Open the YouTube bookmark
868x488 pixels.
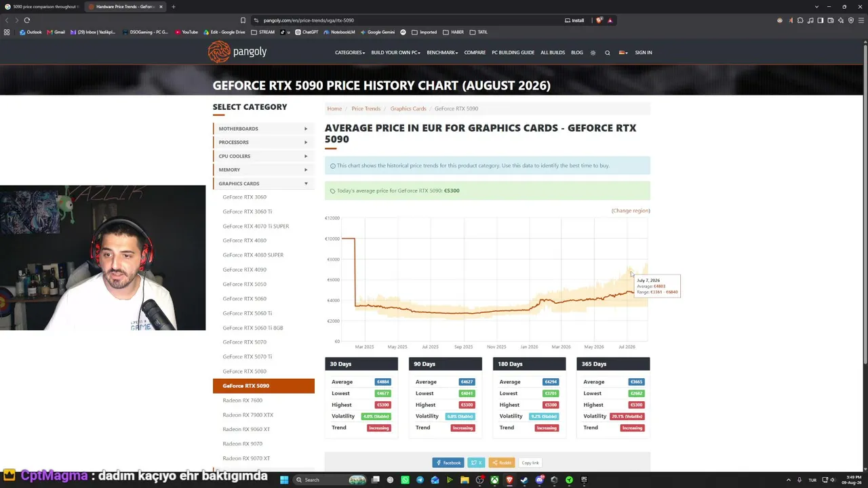186,33
